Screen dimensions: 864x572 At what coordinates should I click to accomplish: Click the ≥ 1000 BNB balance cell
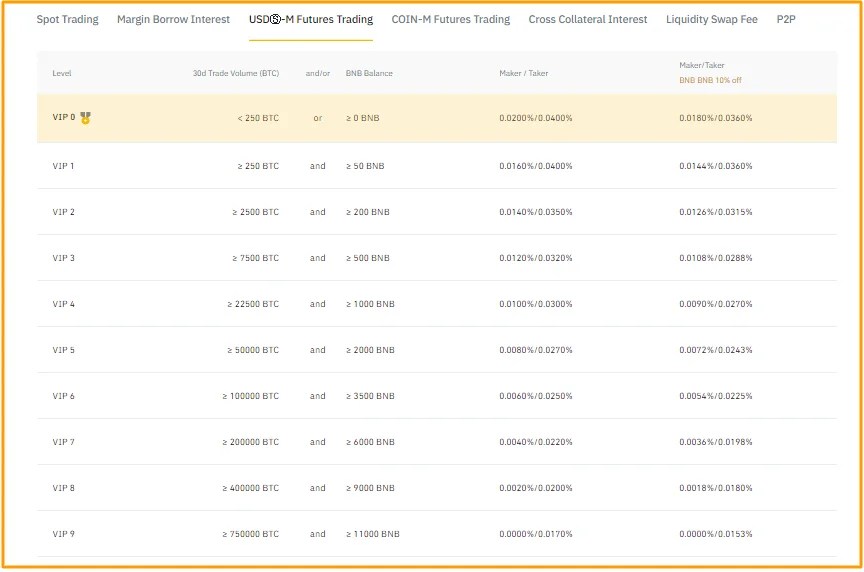370,304
